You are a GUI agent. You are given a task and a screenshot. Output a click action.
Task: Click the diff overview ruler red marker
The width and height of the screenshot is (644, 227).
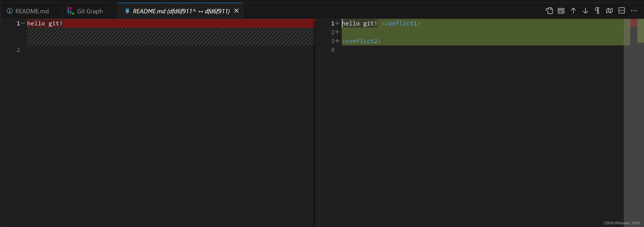pos(634,23)
